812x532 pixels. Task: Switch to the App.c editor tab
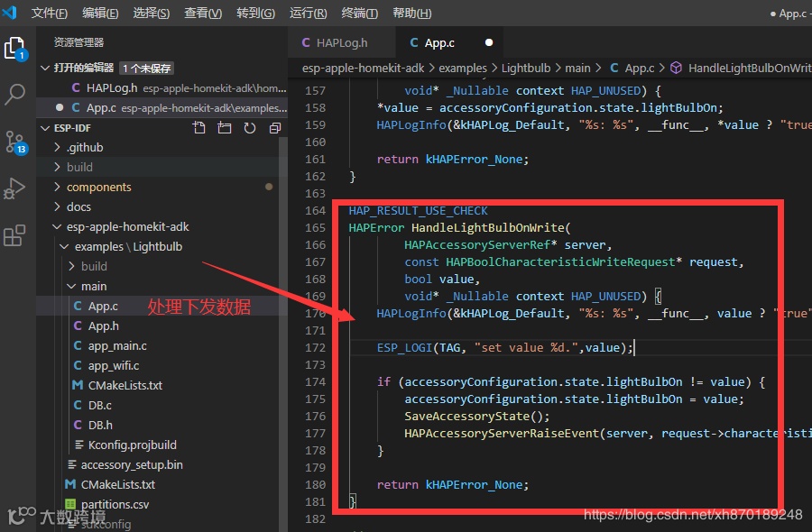click(x=449, y=42)
